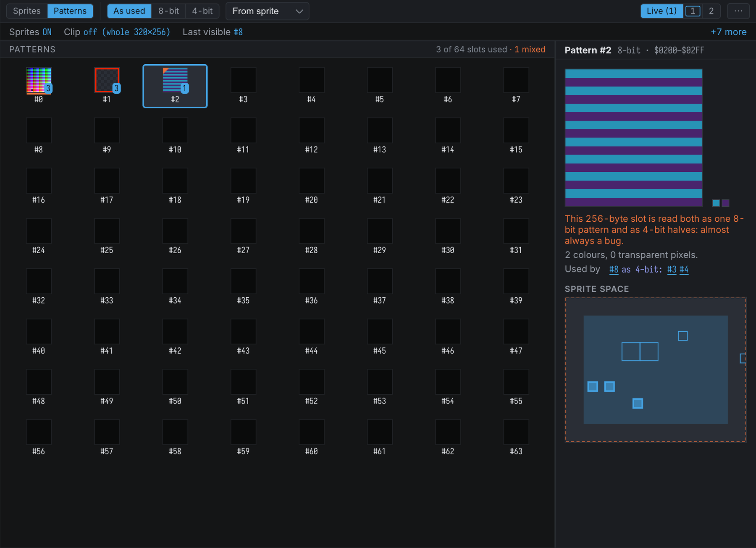Image resolution: width=756 pixels, height=548 pixels.
Task: Select empty pattern slot #3
Action: tap(243, 81)
